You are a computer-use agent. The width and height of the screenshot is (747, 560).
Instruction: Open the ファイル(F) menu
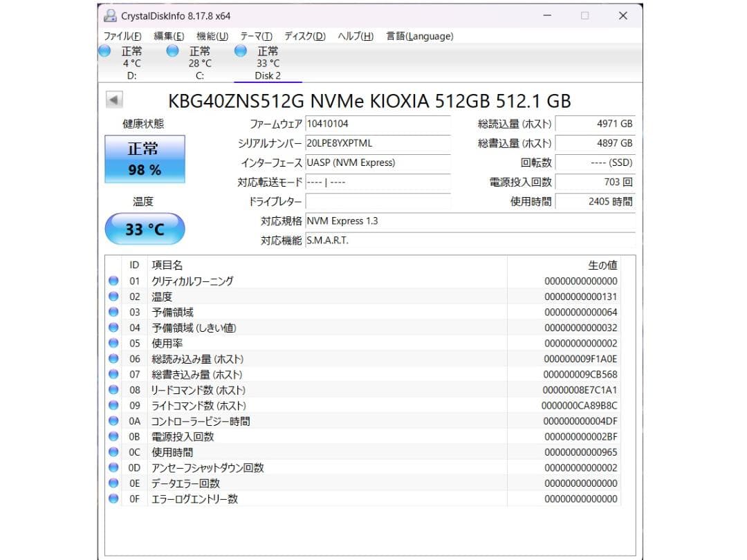[x=122, y=36]
